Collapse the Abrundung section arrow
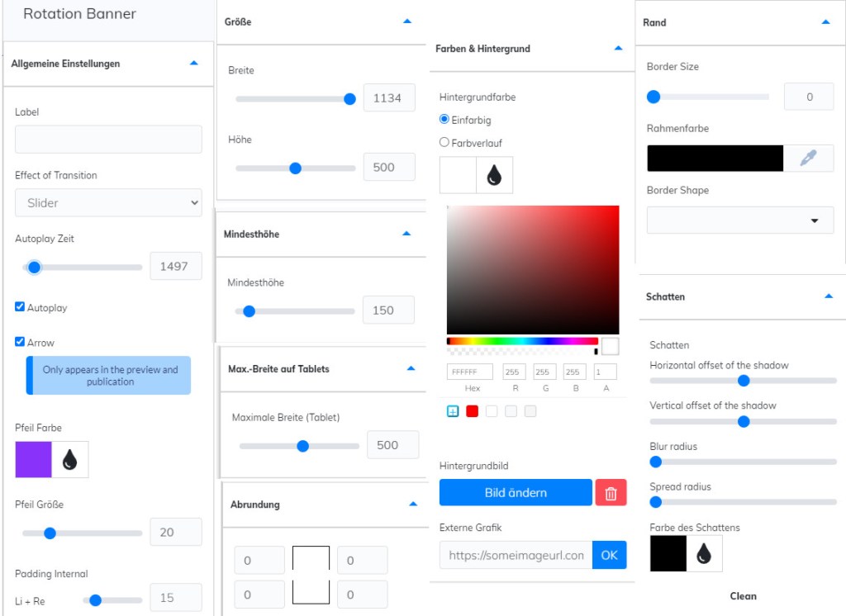 pyautogui.click(x=413, y=504)
